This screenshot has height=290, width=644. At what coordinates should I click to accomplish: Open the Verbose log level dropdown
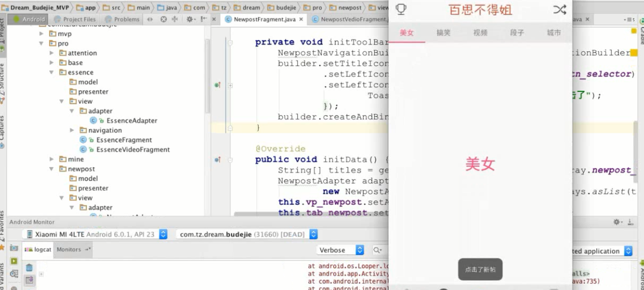point(341,250)
